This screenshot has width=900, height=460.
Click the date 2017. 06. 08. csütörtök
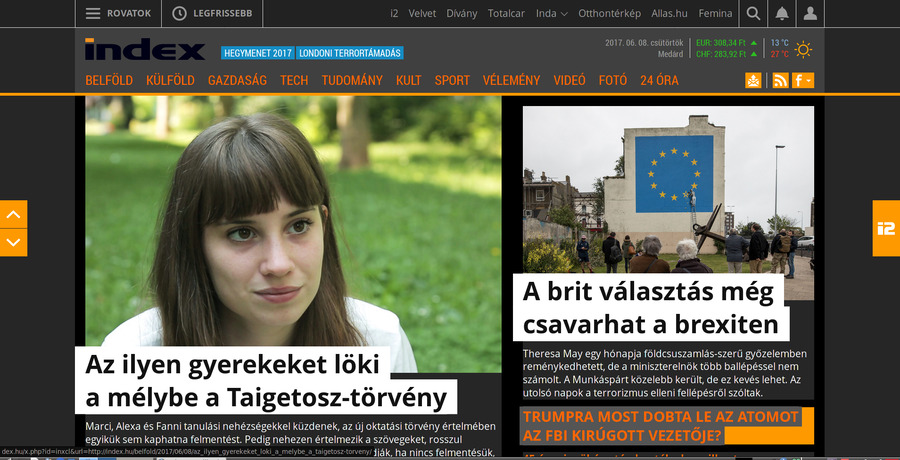point(644,42)
